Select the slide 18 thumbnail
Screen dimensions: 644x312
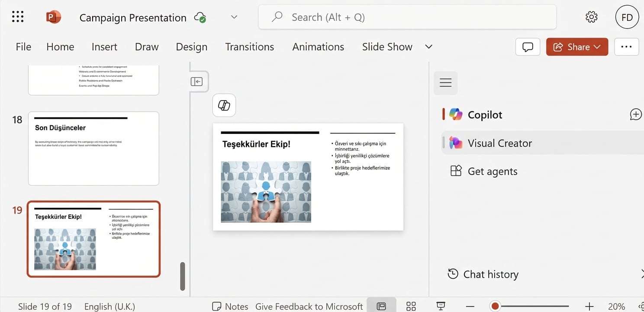[x=93, y=148]
